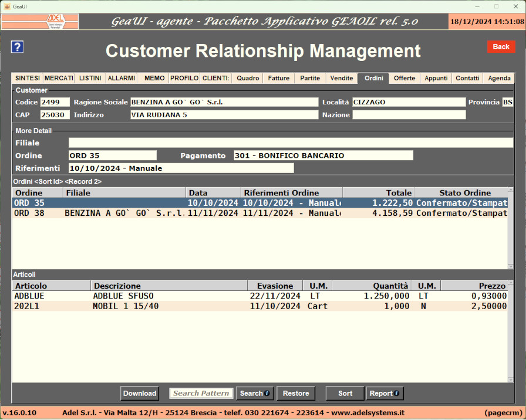Screen dimensions: 526x420
Task: Click the Evasione column header
Action: point(275,286)
